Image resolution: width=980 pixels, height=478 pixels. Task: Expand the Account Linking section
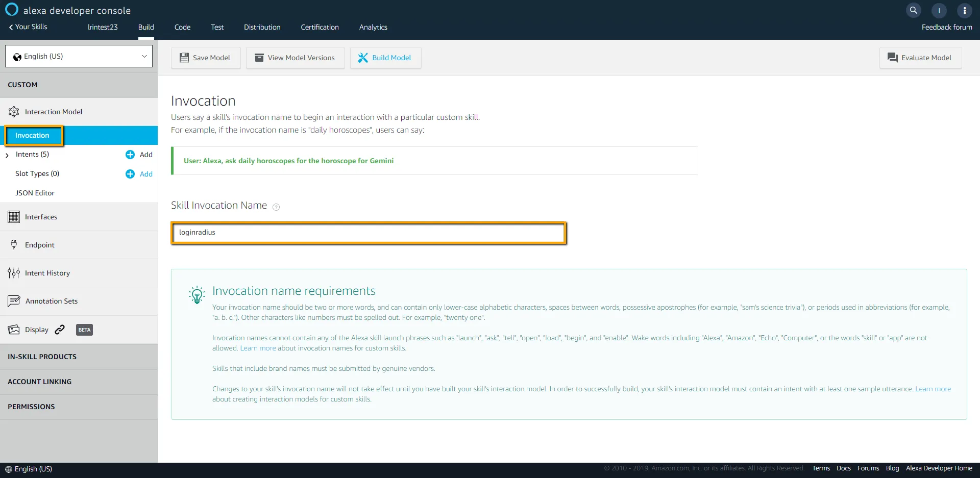pyautogui.click(x=40, y=382)
